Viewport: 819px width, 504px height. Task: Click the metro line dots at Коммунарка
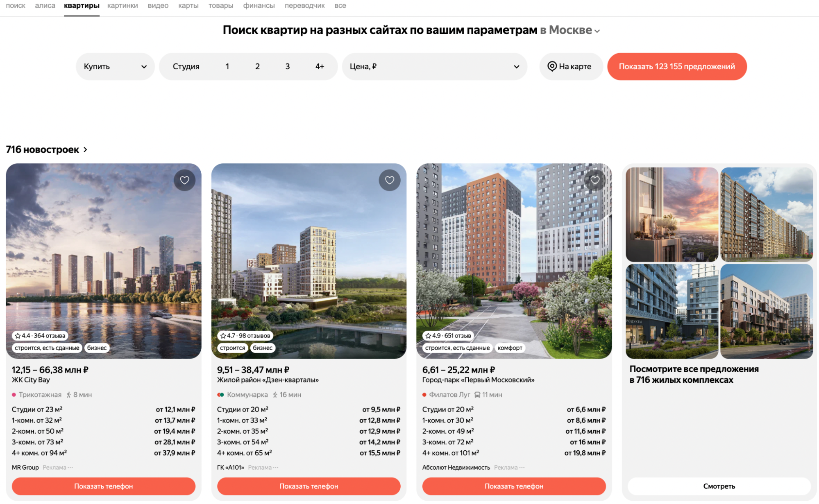(x=221, y=395)
